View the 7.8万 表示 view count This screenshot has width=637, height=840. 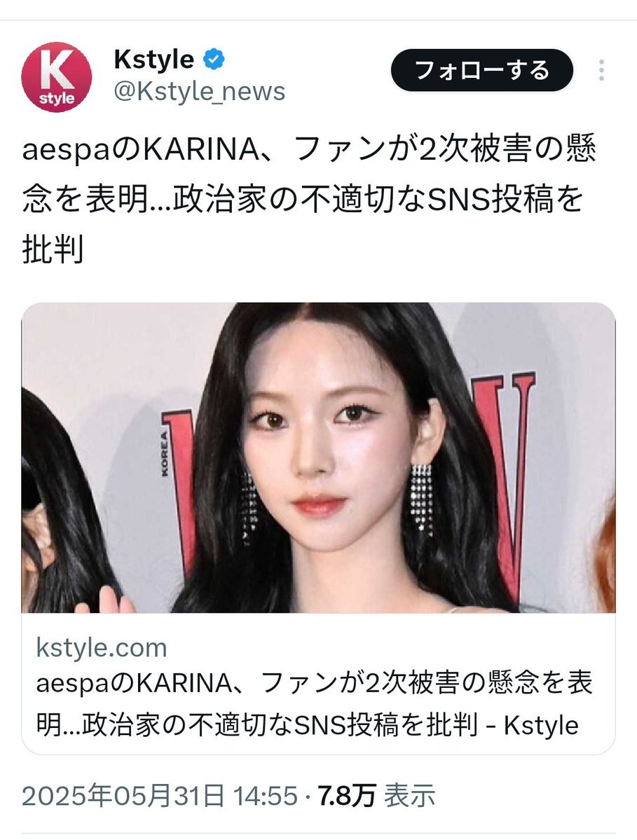click(x=376, y=796)
